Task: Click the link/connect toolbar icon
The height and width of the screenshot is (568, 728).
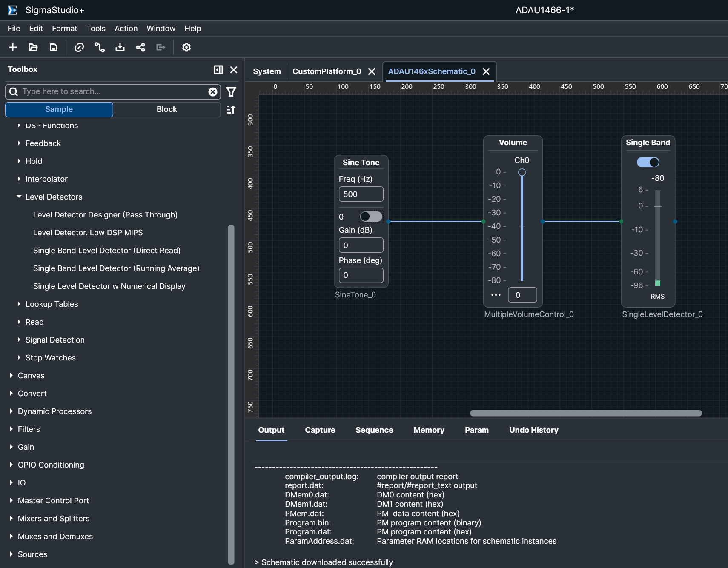Action: click(79, 47)
